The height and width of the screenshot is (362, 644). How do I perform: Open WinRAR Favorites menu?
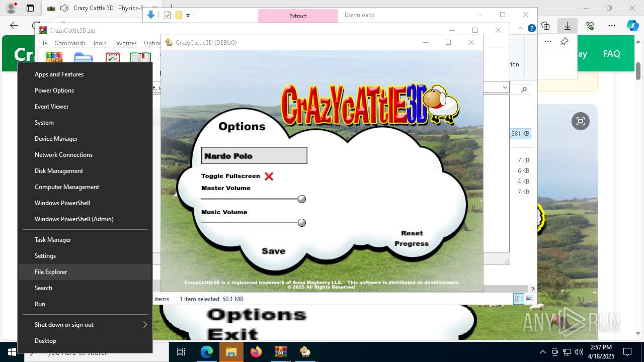[125, 43]
